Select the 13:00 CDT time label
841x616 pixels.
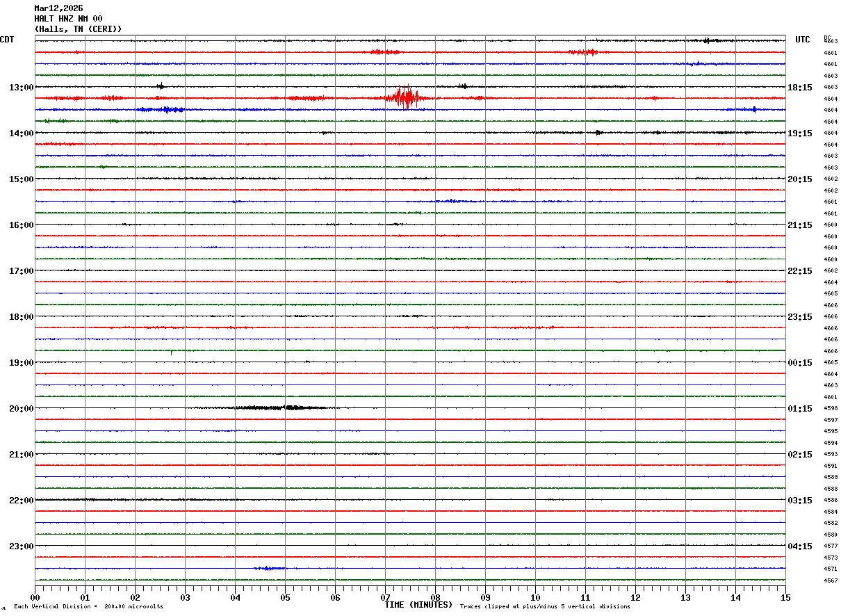(21, 88)
